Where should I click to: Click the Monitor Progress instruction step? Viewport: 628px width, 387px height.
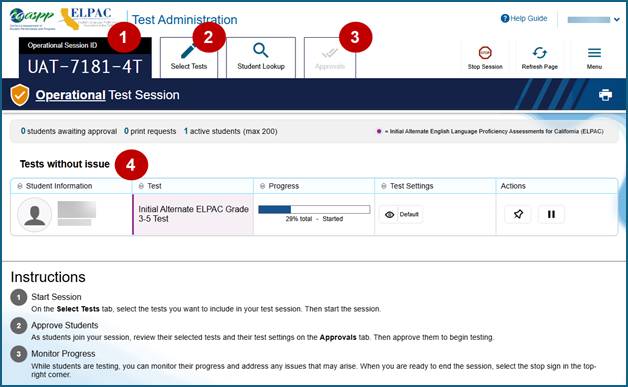click(63, 354)
